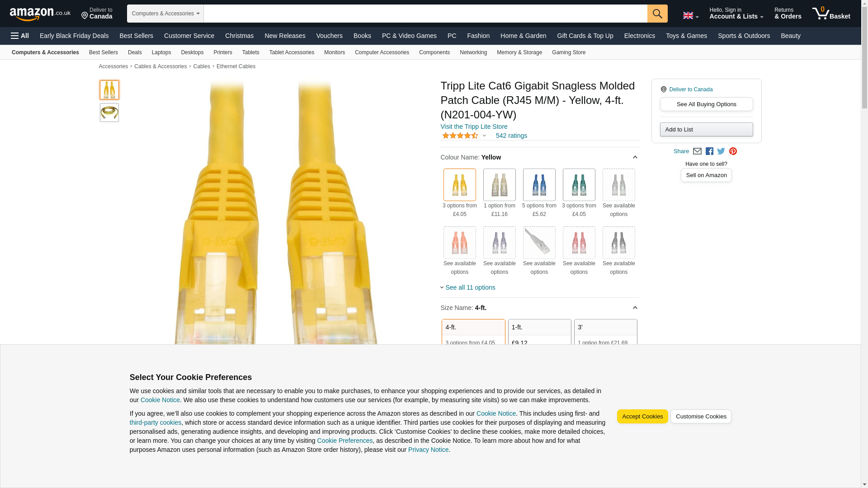Open Ethernet Cables breadcrumb
Screen dimensions: 868x488
[x=236, y=66]
